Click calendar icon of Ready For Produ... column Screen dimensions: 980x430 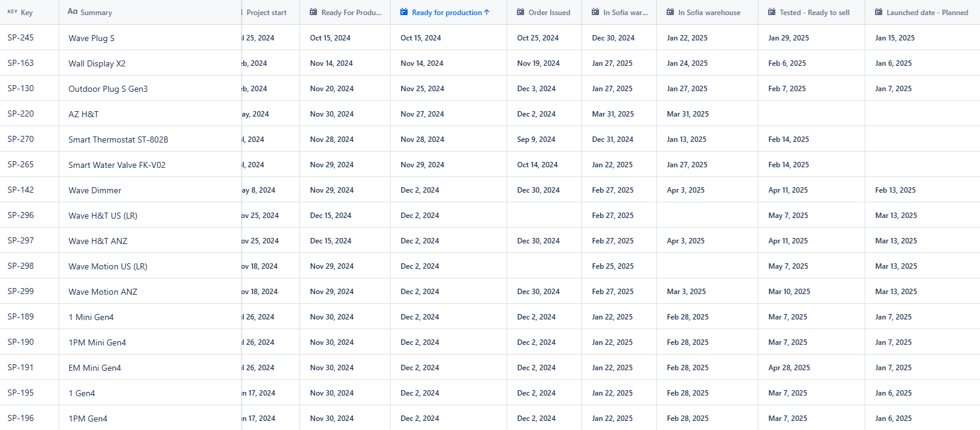(x=313, y=11)
